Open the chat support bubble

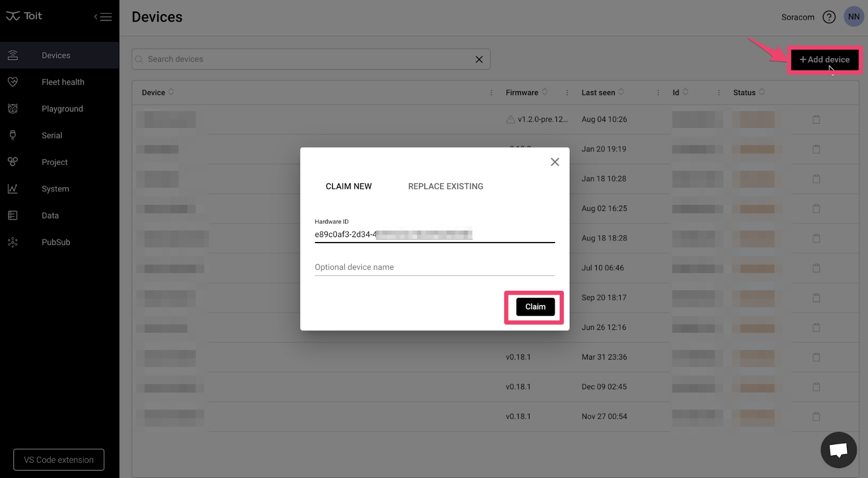[838, 450]
